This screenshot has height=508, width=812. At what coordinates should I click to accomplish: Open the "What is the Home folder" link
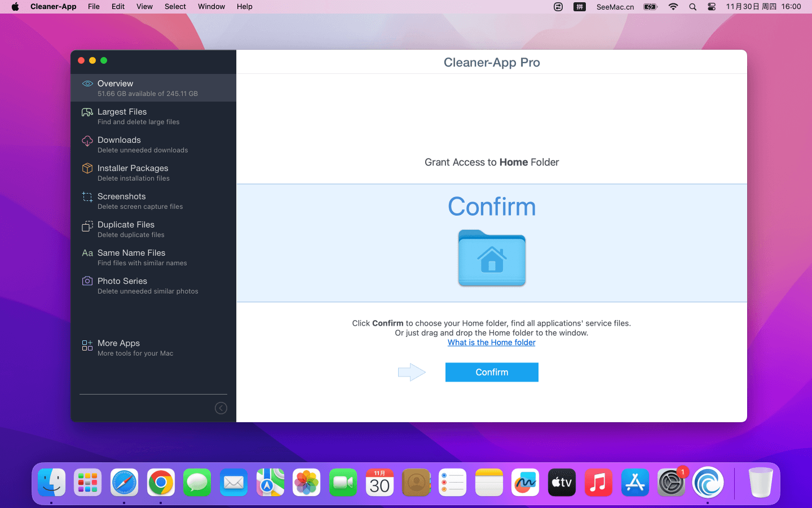tap(492, 343)
